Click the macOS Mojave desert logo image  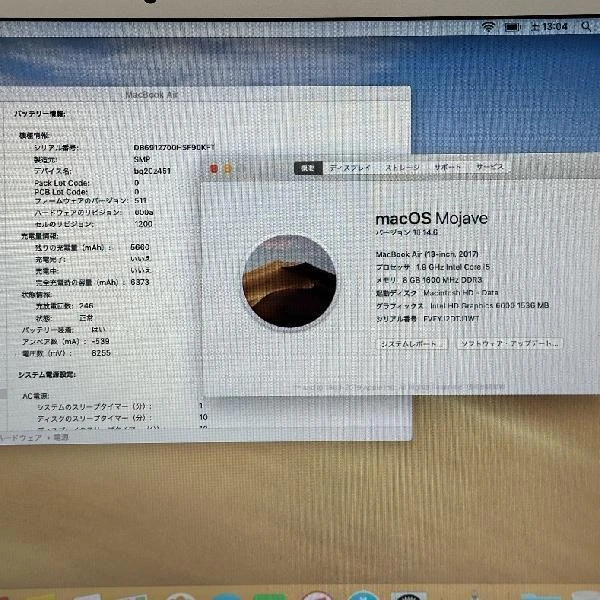tap(290, 282)
